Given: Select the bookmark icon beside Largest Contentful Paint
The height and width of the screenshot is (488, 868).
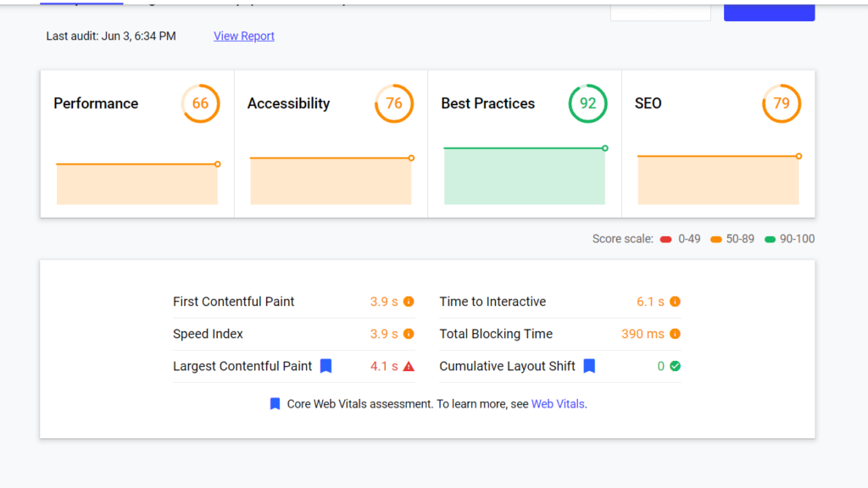Looking at the screenshot, I should tap(327, 366).
